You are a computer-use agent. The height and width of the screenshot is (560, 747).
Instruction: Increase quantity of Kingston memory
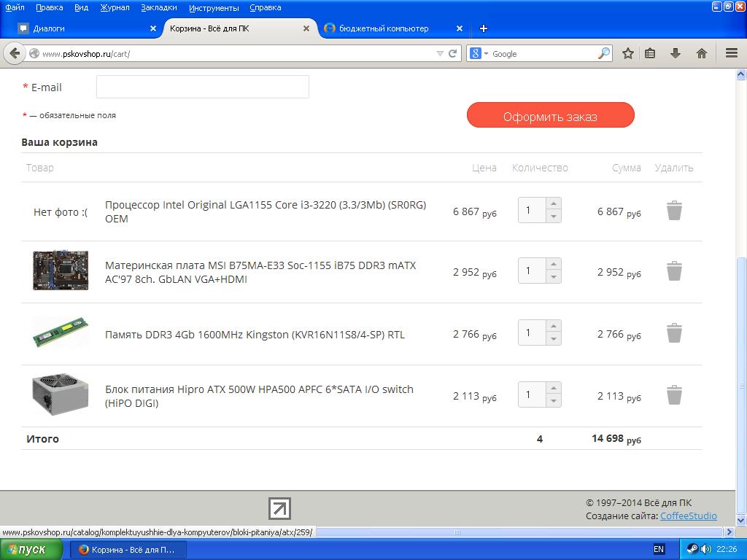pyautogui.click(x=554, y=326)
